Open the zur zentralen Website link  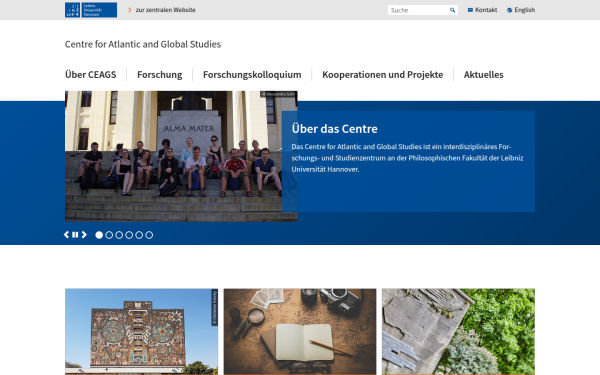pyautogui.click(x=165, y=10)
